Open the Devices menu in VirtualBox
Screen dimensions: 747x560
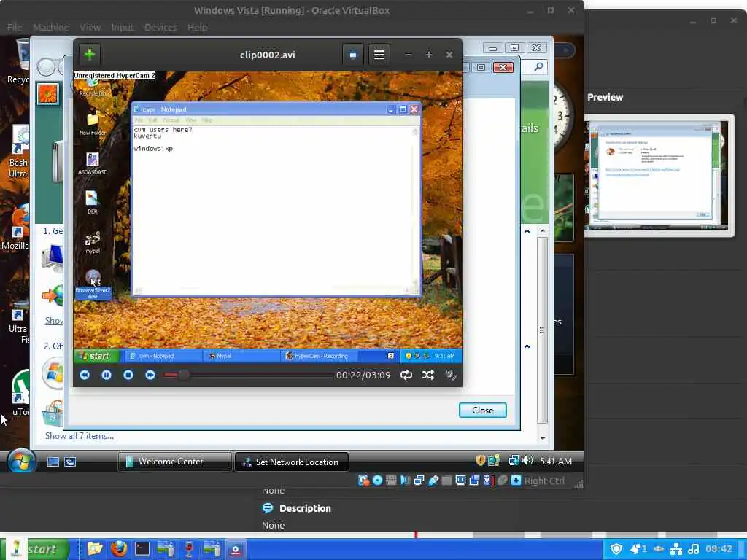160,27
